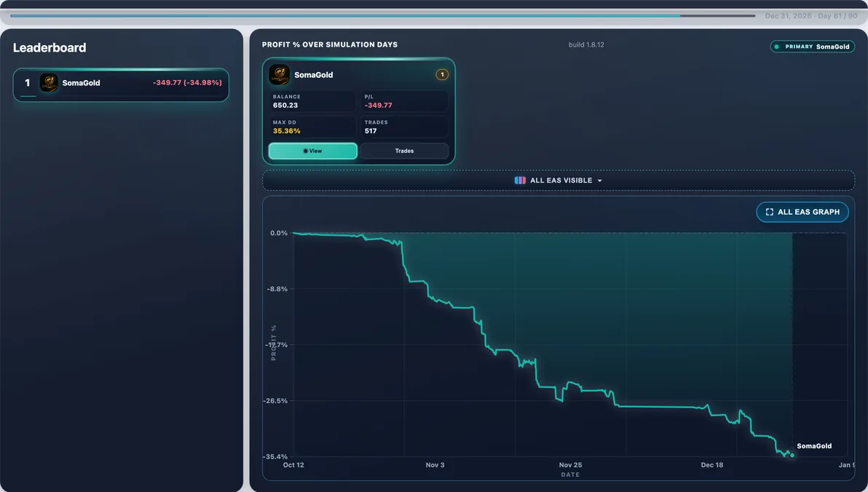This screenshot has width=868, height=492.
Task: Expand the All EAs Visible dropdown
Action: pos(558,180)
